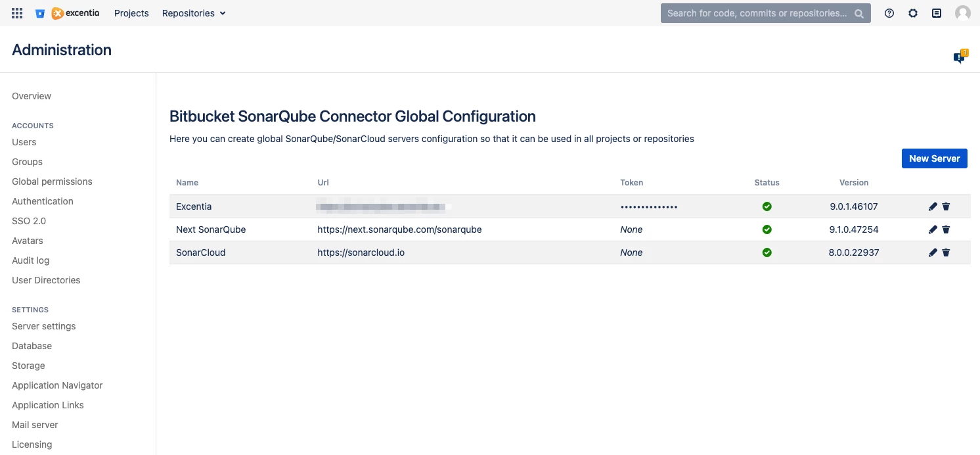This screenshot has width=980, height=455.
Task: Open the user avatar menu
Action: pos(962,12)
